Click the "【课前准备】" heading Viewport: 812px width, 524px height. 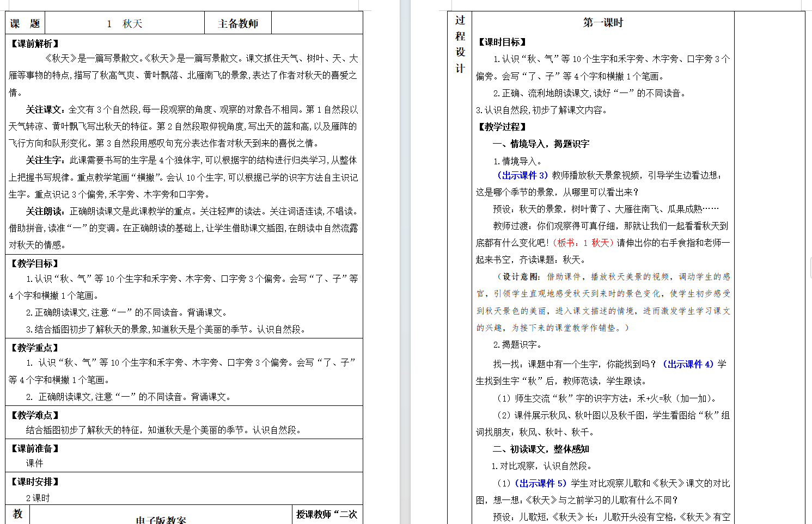35,448
